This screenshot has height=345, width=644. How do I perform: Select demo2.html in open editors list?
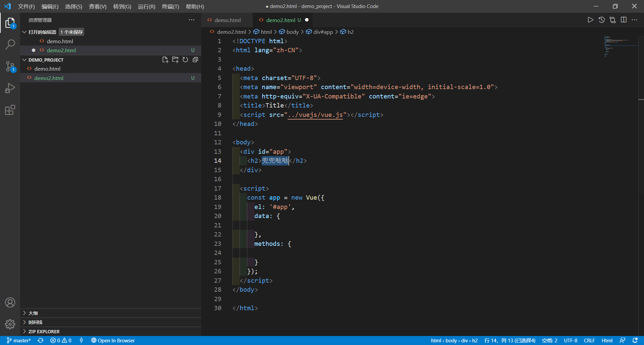[x=111, y=50]
